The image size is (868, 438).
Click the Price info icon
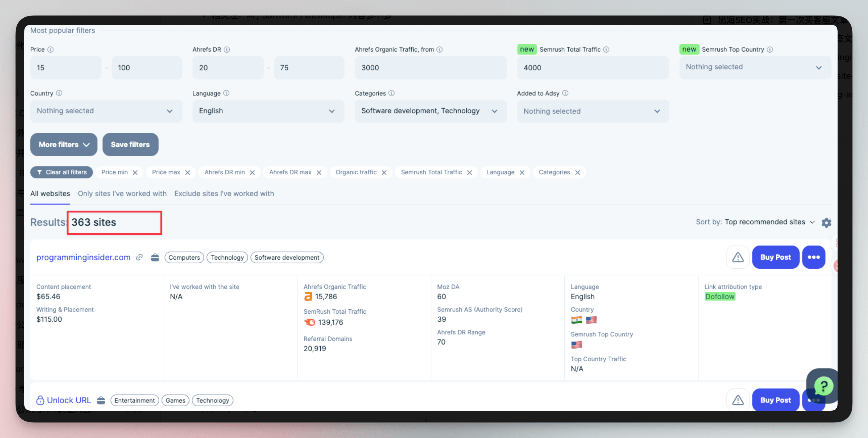(51, 50)
